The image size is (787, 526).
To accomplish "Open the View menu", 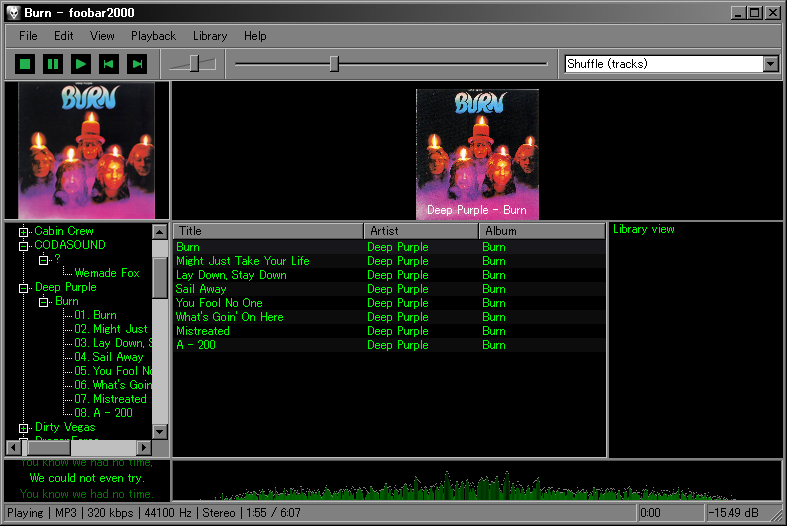I will pyautogui.click(x=102, y=36).
